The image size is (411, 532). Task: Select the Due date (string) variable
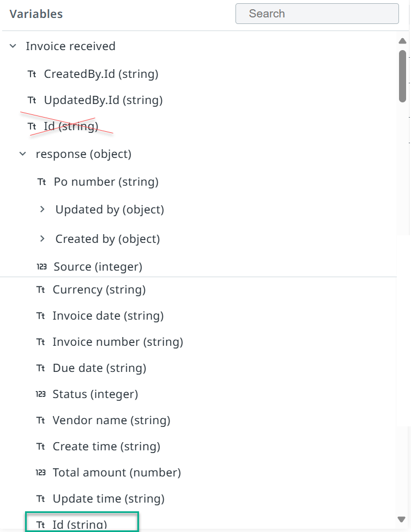click(x=99, y=368)
